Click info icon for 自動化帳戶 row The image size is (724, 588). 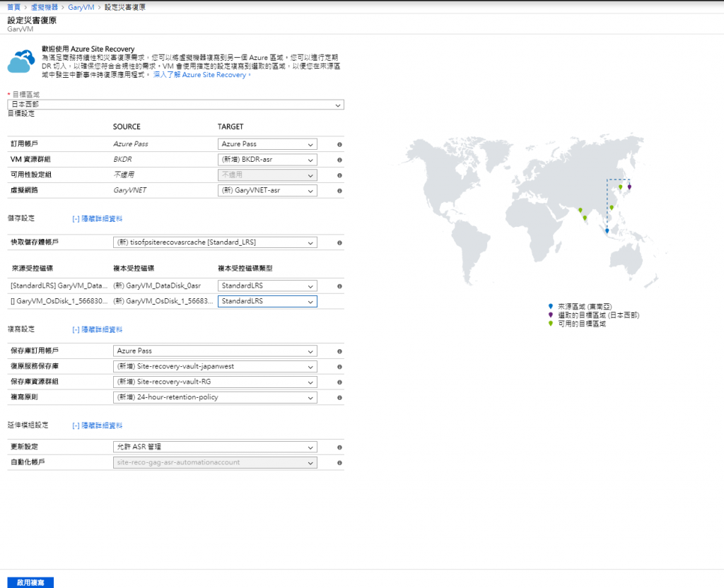[x=339, y=462]
